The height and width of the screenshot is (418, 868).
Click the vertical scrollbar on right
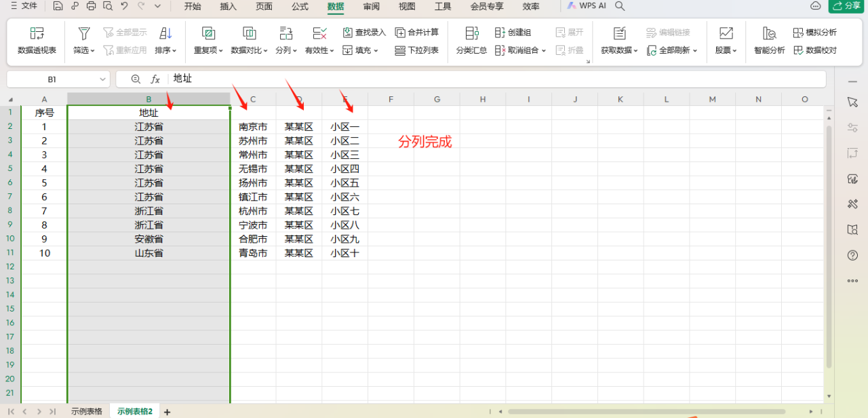pyautogui.click(x=829, y=246)
